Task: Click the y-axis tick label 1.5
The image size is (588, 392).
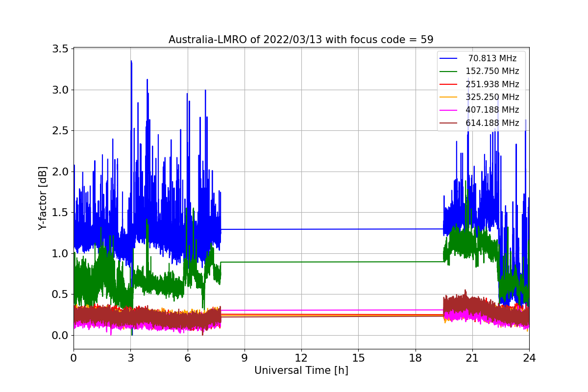Action: click(60, 213)
